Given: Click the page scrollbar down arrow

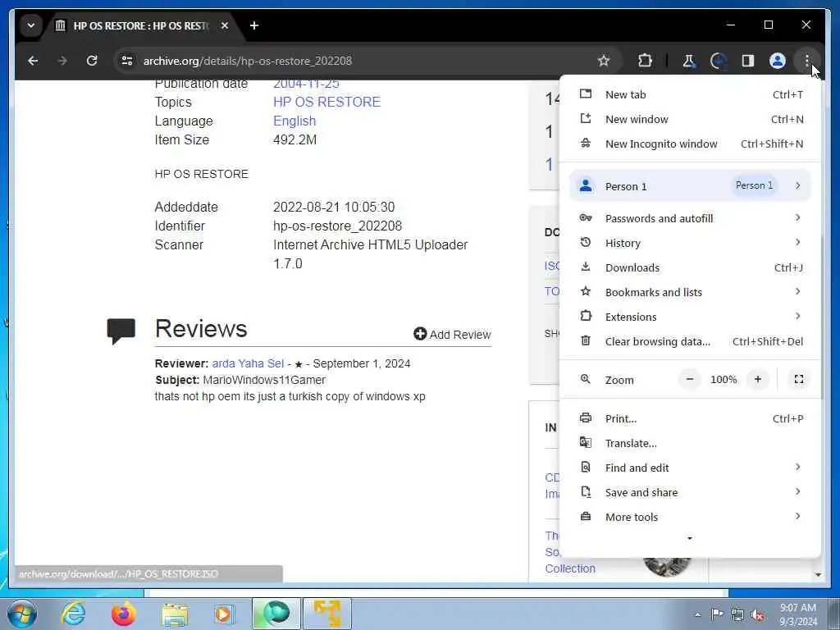Looking at the screenshot, I should 818,575.
